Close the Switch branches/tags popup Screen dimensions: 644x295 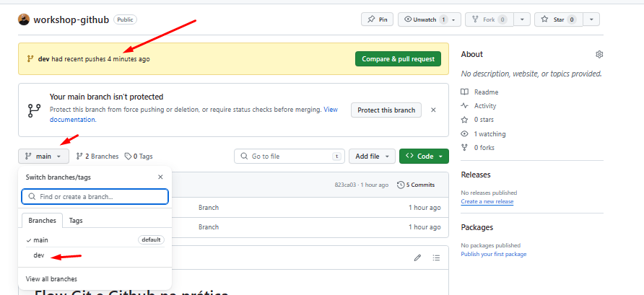click(160, 177)
